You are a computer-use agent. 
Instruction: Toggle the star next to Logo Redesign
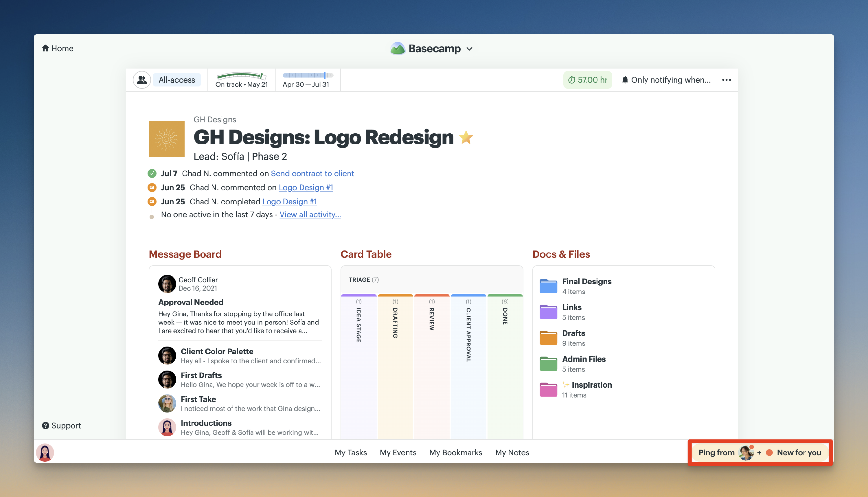point(466,138)
